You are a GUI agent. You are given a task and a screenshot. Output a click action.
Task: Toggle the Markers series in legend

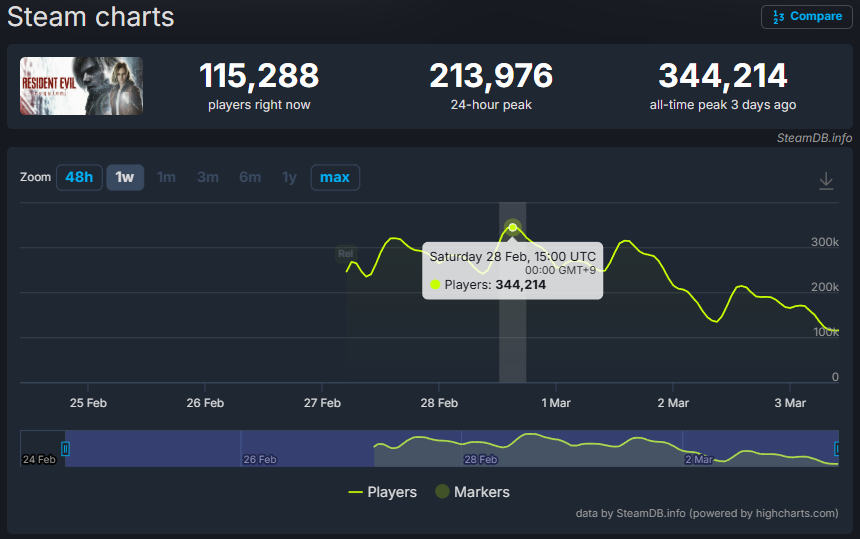pos(473,492)
